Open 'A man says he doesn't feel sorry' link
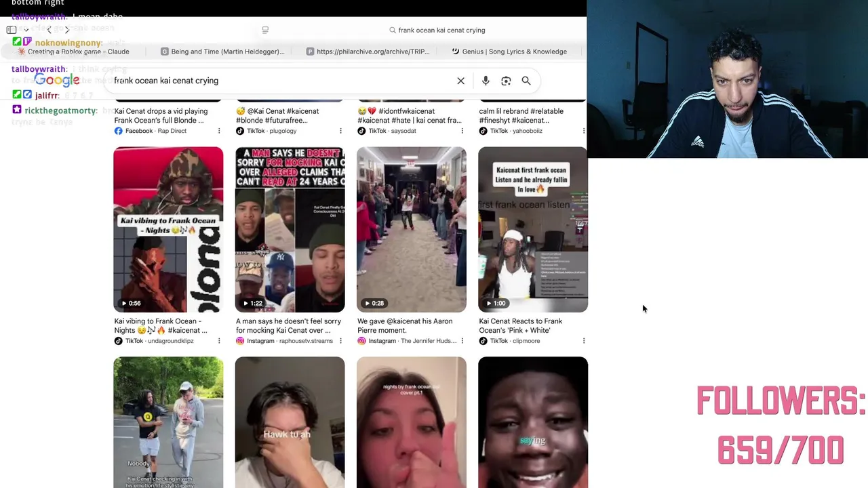The width and height of the screenshot is (868, 488). 288,325
